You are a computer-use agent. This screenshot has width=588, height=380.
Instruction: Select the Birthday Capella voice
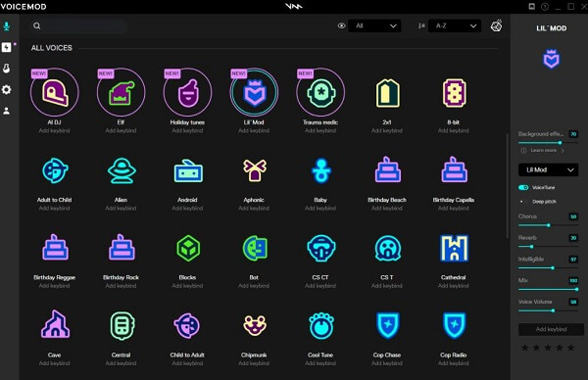[454, 169]
